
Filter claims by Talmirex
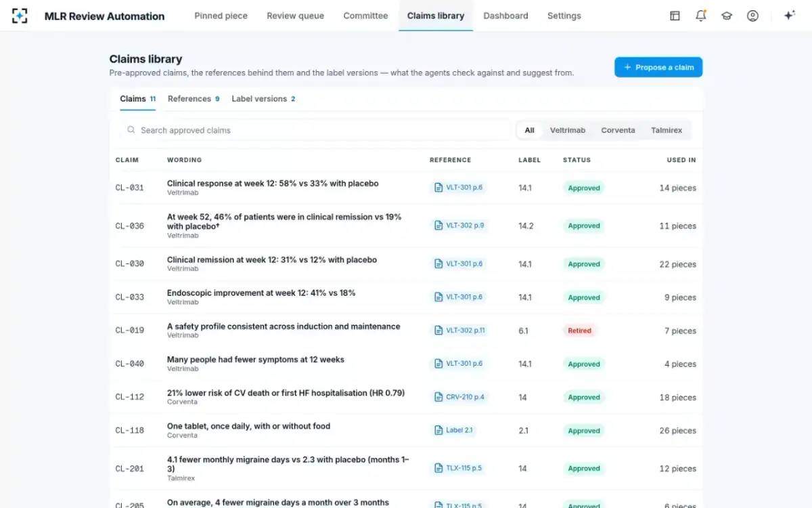click(x=667, y=130)
